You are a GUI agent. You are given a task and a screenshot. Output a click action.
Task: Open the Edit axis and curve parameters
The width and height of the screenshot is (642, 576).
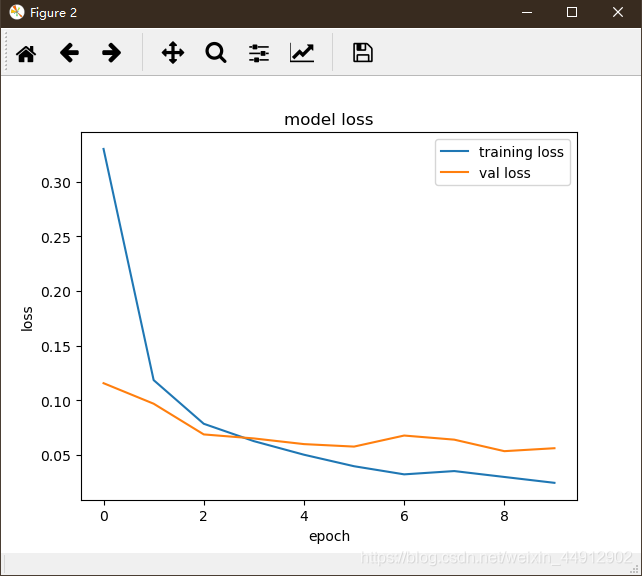302,53
